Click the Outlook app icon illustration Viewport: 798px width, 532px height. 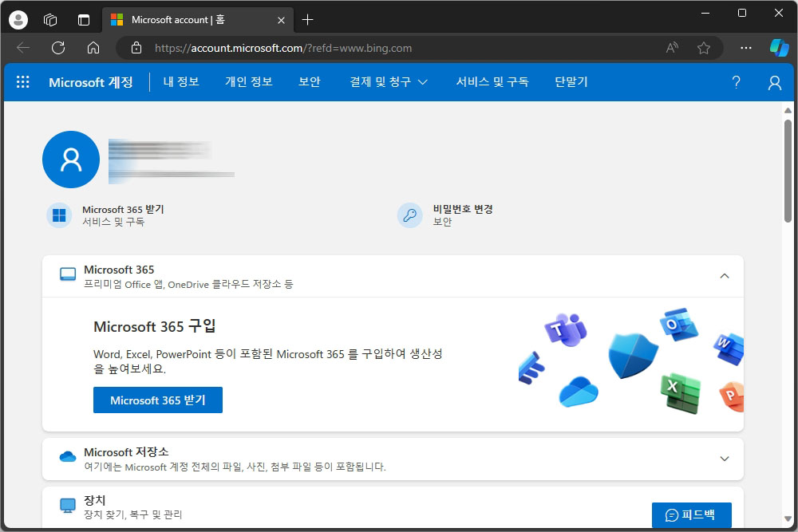coord(678,324)
